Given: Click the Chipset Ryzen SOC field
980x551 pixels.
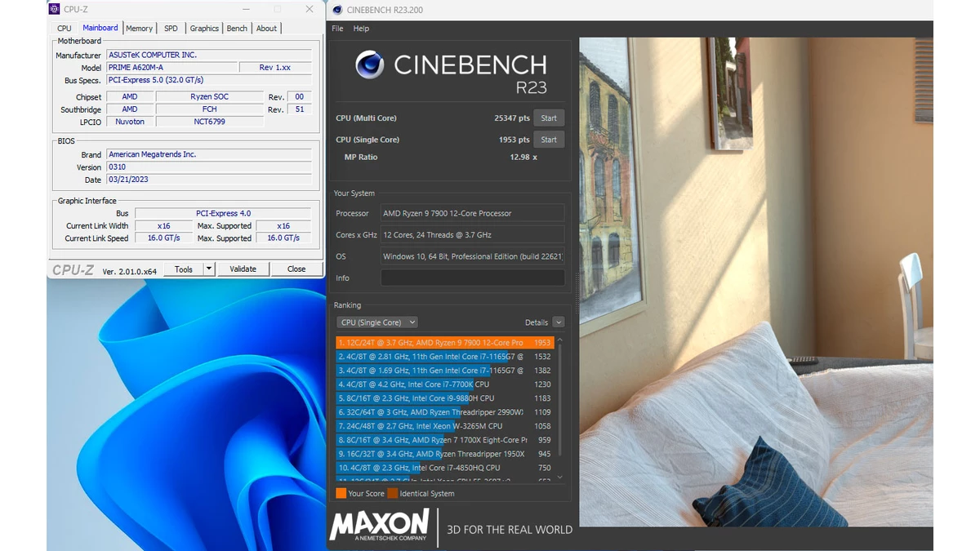Looking at the screenshot, I should pyautogui.click(x=210, y=96).
